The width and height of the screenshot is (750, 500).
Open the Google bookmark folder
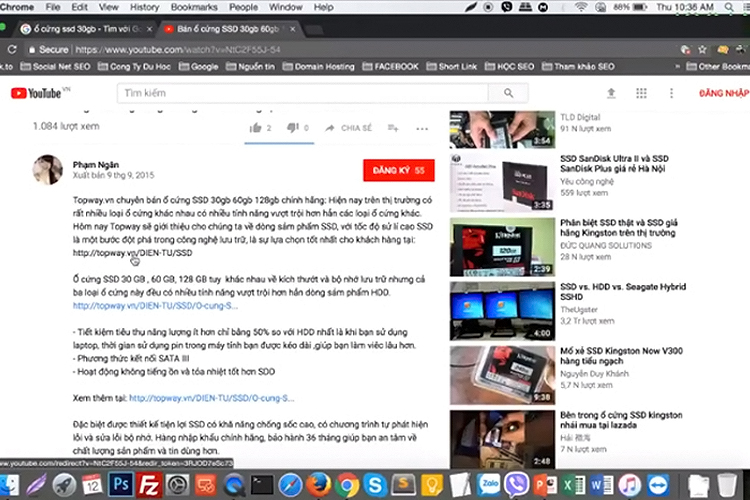[199, 67]
